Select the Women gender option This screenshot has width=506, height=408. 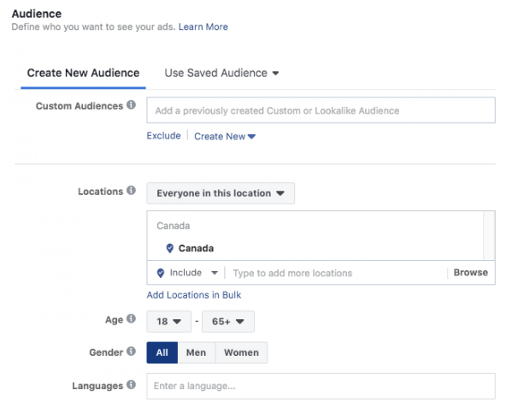point(241,352)
